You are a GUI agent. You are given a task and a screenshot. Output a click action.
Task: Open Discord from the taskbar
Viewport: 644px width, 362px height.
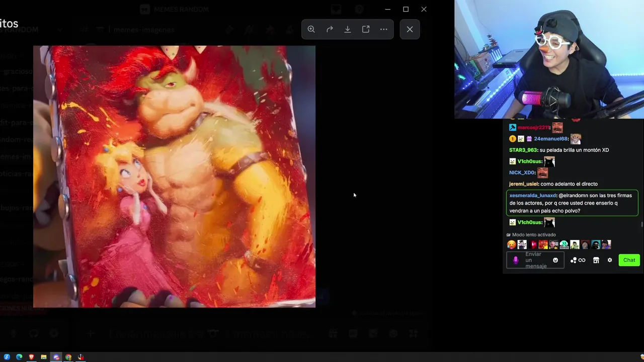[x=56, y=357]
